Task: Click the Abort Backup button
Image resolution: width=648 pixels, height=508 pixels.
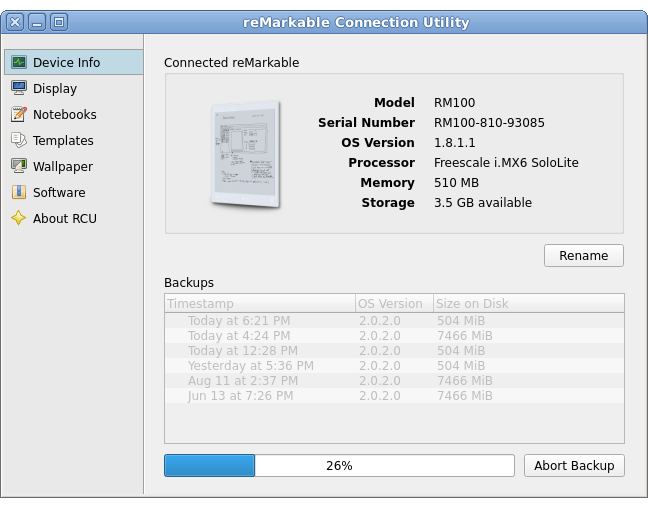Action: (574, 465)
